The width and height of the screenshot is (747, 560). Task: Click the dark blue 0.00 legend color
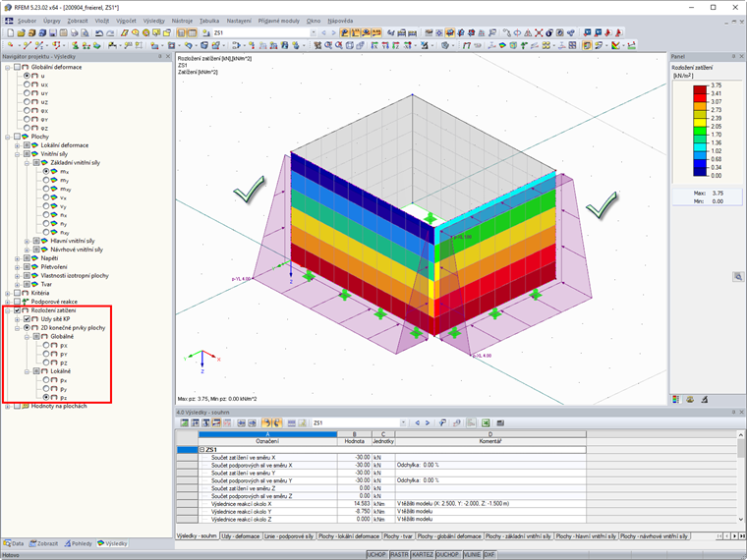point(700,171)
